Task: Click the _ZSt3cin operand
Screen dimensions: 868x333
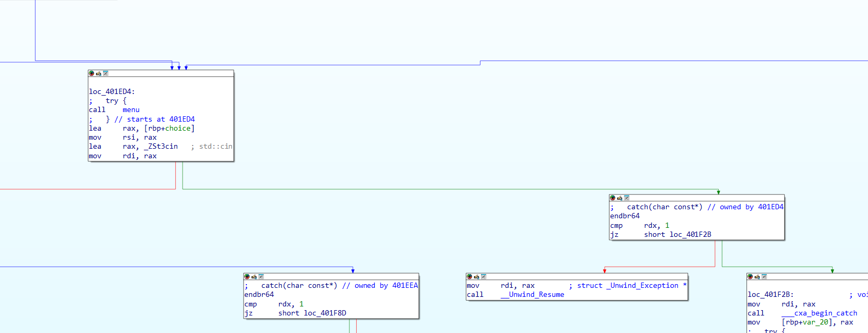Action: [x=161, y=147]
